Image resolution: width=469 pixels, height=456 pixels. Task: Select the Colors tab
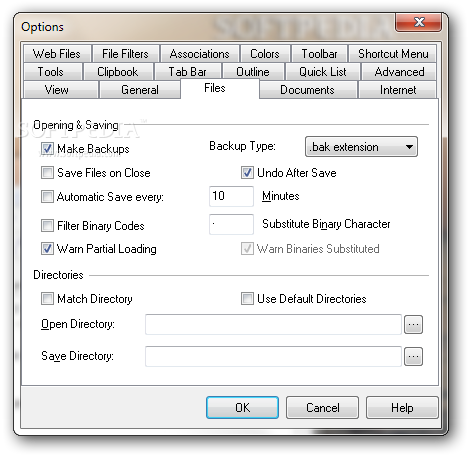point(265,54)
